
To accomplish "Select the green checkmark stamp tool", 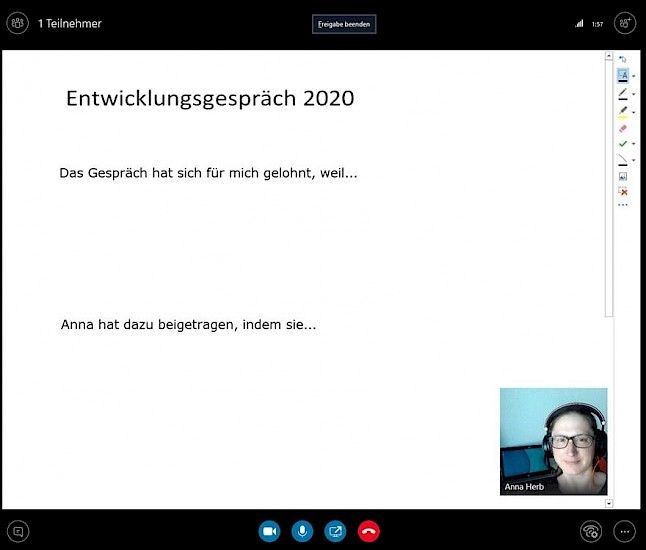I will coord(623,144).
